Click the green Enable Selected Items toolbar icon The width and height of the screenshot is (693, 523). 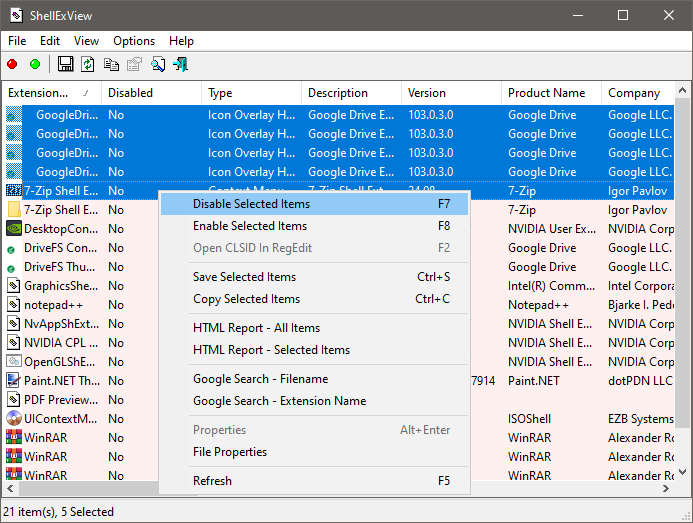coord(35,65)
